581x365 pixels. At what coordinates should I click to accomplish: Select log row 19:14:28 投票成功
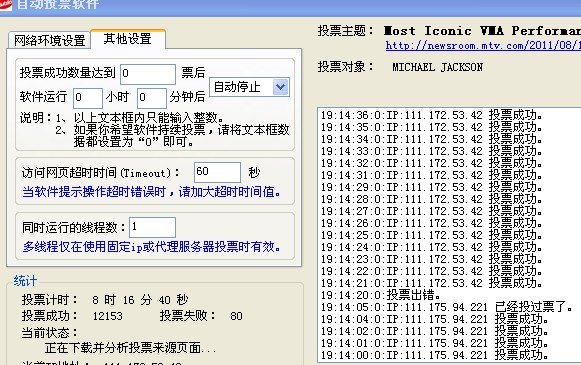[432, 199]
